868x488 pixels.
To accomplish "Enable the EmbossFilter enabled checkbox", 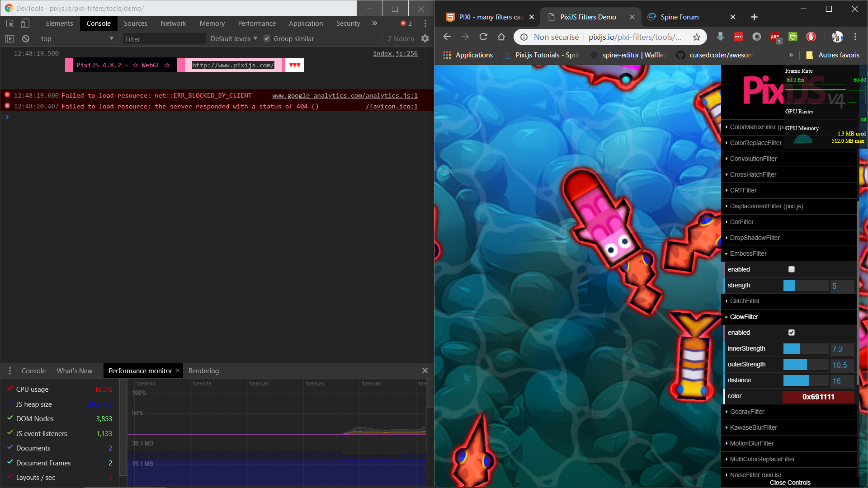I will [791, 269].
